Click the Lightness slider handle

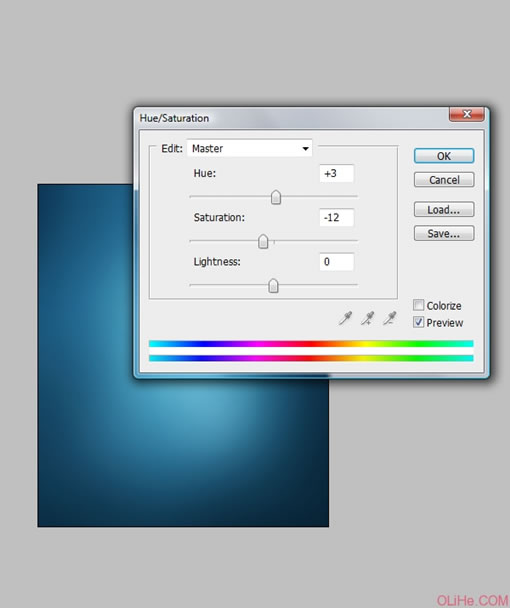point(273,285)
